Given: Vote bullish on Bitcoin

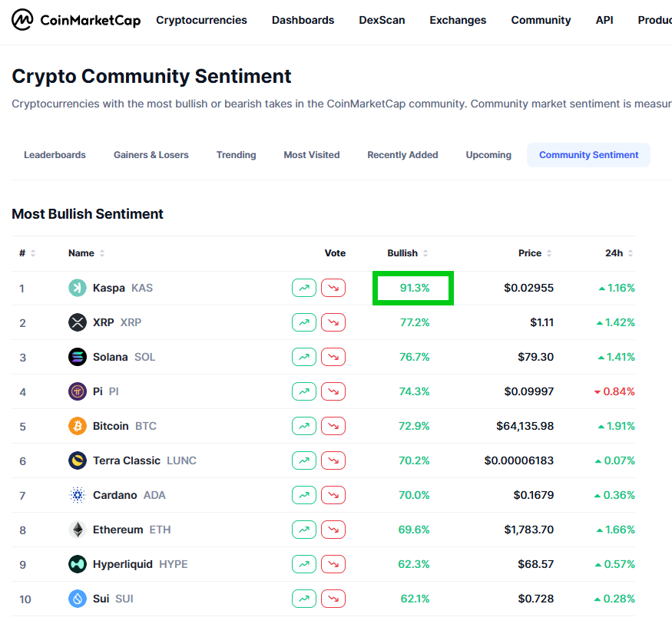Looking at the screenshot, I should pos(304,426).
